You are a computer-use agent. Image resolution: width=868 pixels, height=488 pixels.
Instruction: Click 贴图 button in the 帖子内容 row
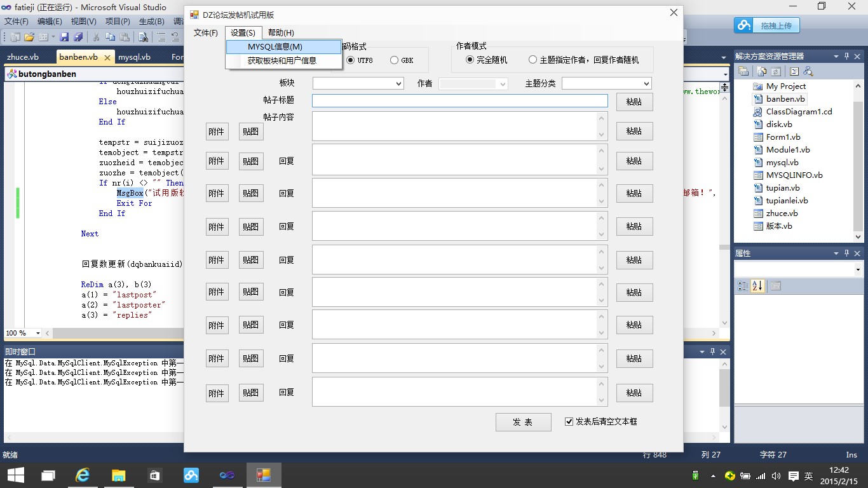click(251, 132)
